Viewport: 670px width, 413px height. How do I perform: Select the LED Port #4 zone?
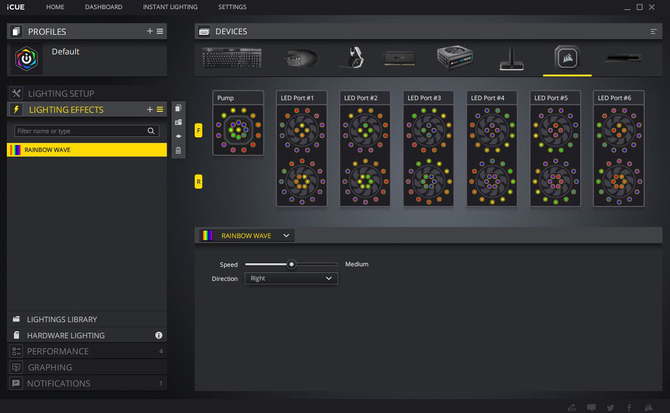[492, 149]
